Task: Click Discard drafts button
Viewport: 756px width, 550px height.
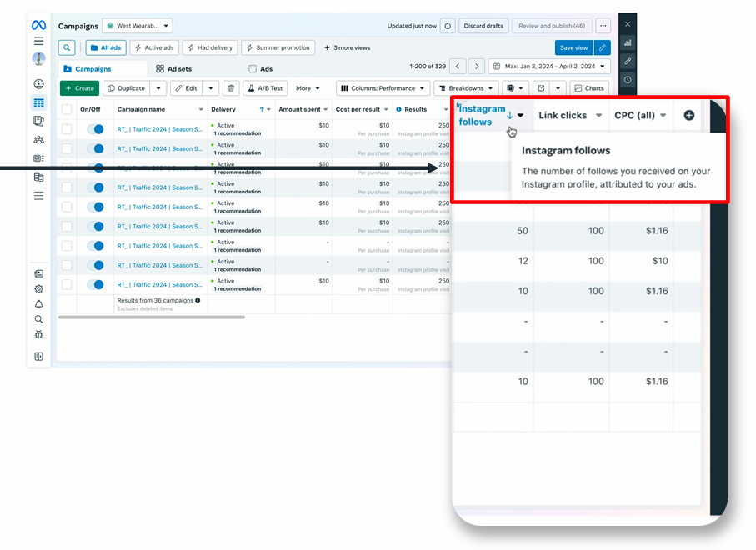Action: [483, 26]
